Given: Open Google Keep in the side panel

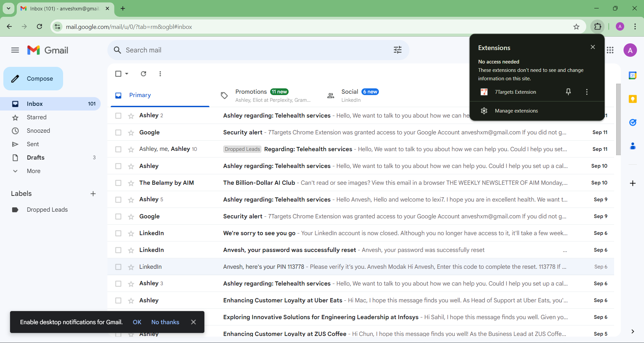Looking at the screenshot, I should point(633,99).
